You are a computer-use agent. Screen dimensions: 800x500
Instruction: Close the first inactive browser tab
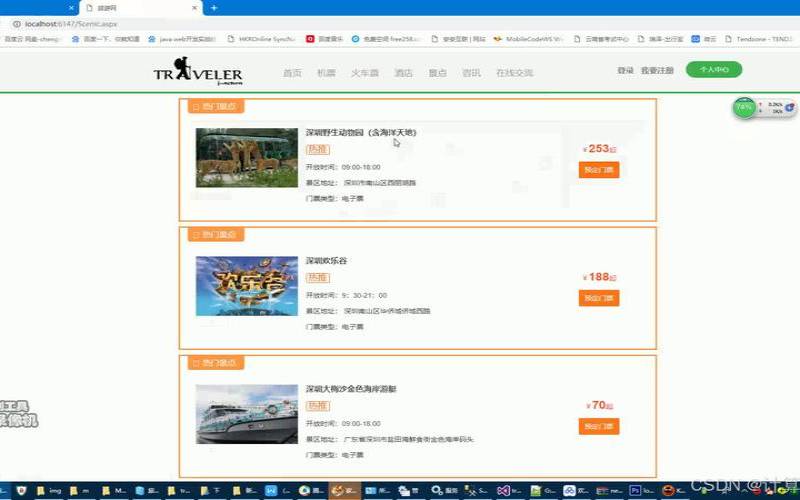click(71, 8)
